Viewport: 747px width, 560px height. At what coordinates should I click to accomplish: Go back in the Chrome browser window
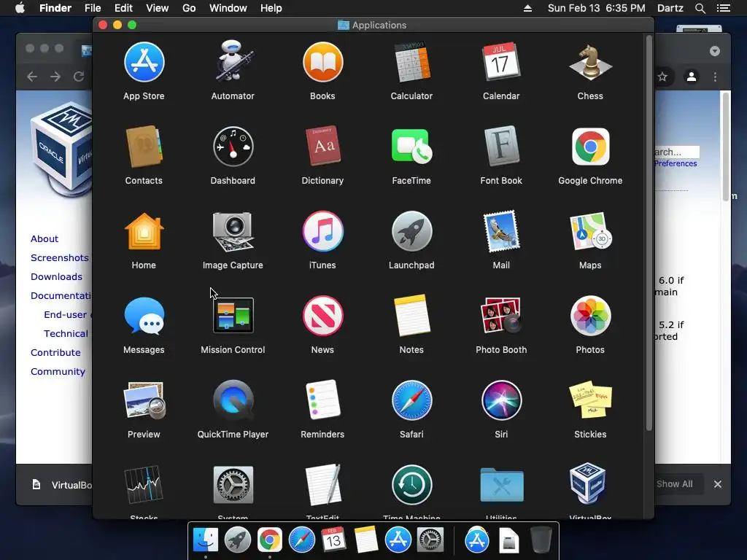tap(32, 77)
